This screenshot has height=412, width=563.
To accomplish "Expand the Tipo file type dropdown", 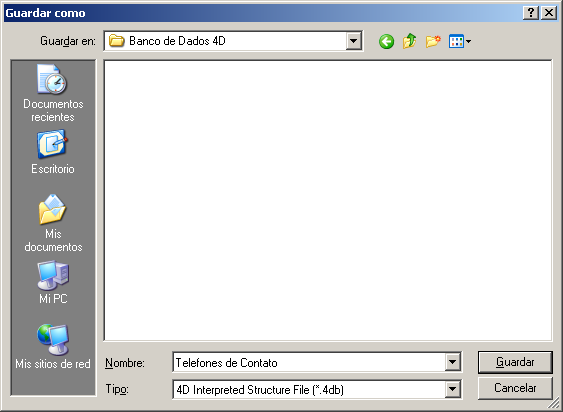I will pyautogui.click(x=452, y=389).
